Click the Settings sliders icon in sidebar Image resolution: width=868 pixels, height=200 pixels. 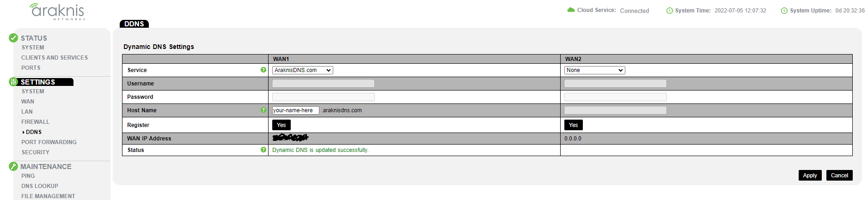coord(13,82)
